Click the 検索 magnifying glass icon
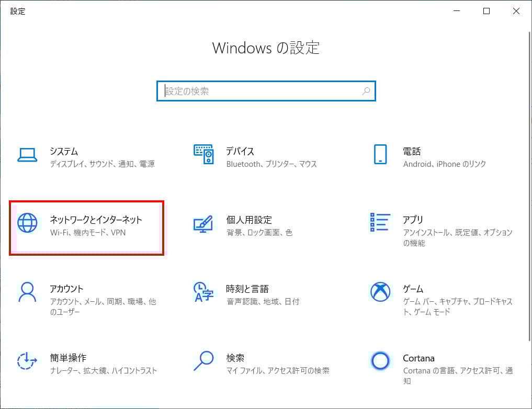 (203, 361)
